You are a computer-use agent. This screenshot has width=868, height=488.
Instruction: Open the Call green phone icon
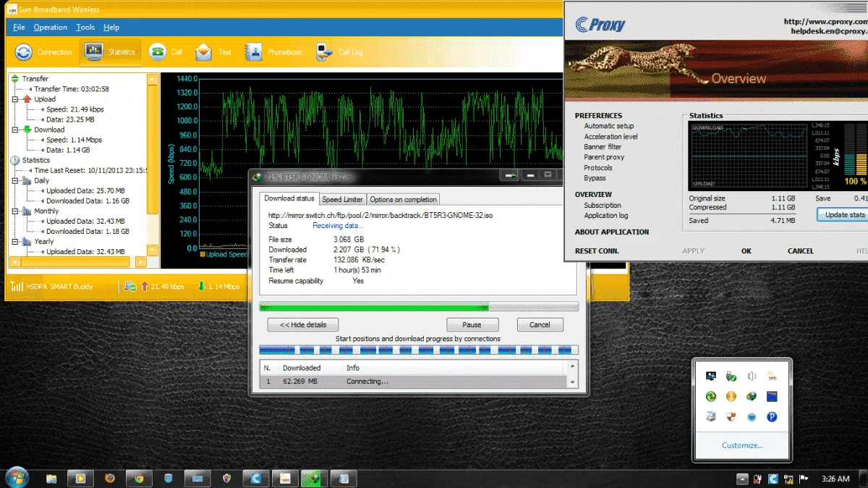(166, 52)
